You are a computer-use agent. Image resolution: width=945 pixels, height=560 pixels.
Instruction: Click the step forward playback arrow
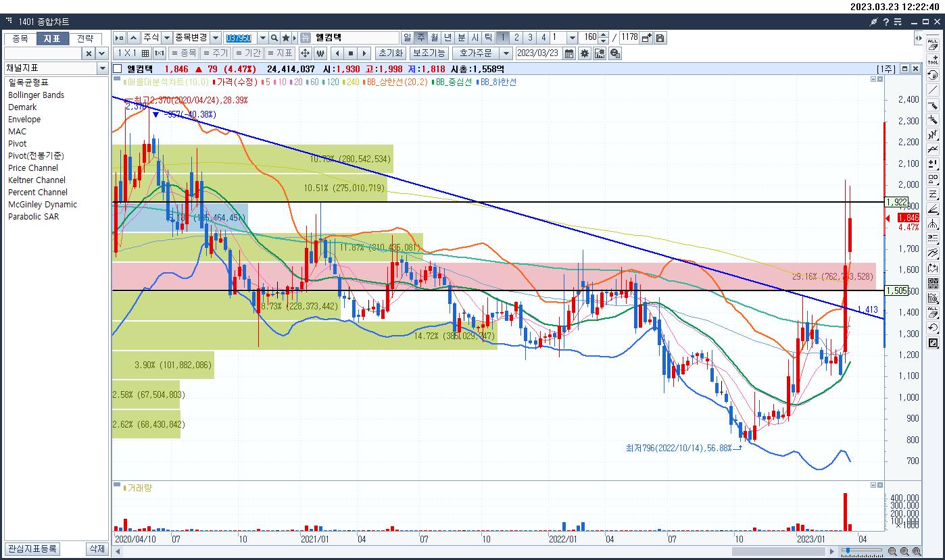364,53
